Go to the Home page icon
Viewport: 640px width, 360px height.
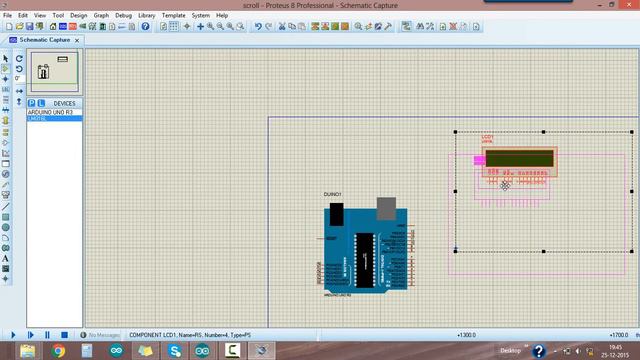[x=53, y=27]
